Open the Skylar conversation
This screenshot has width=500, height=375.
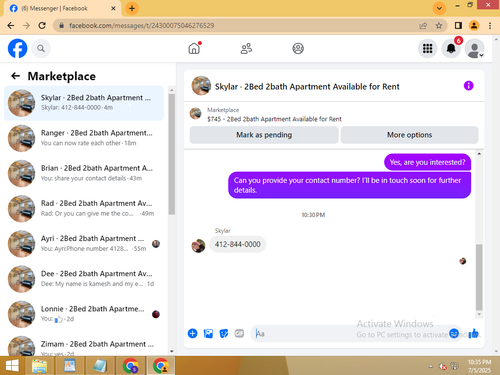click(84, 103)
